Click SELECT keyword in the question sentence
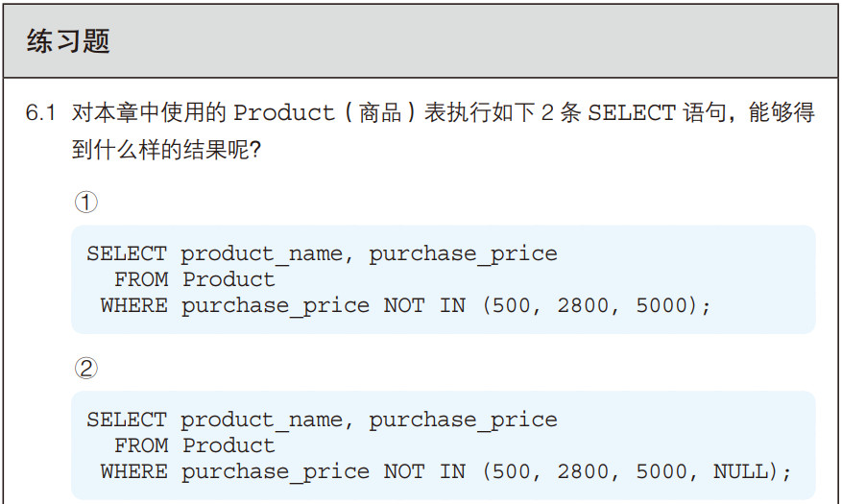Image resolution: width=842 pixels, height=504 pixels. tap(632, 112)
